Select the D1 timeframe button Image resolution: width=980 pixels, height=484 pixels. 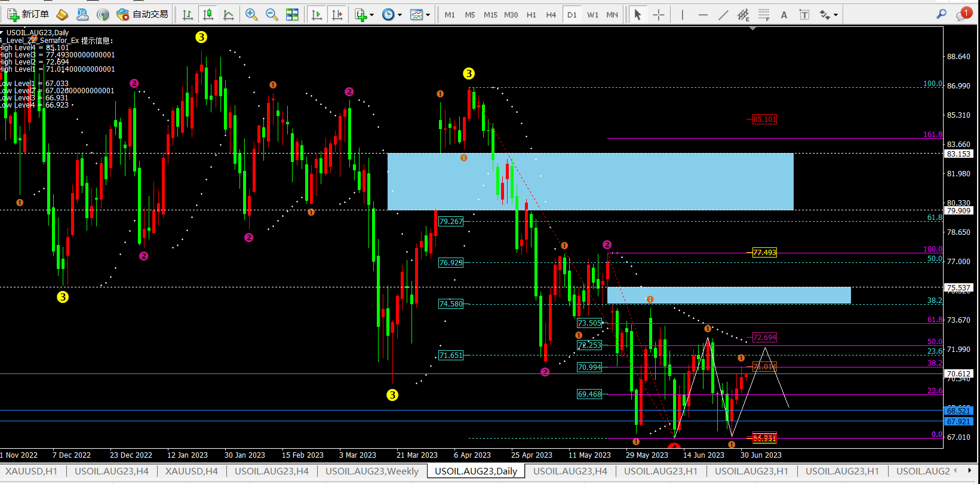(572, 15)
